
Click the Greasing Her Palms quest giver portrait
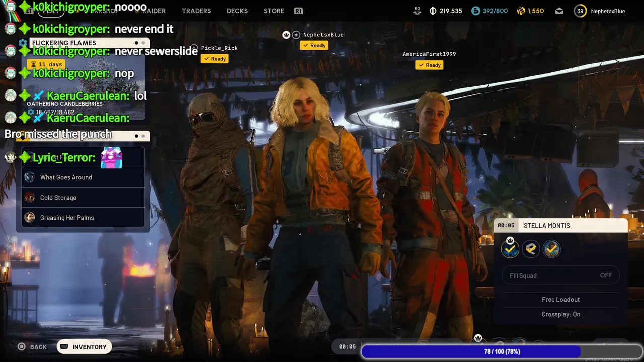click(x=30, y=217)
